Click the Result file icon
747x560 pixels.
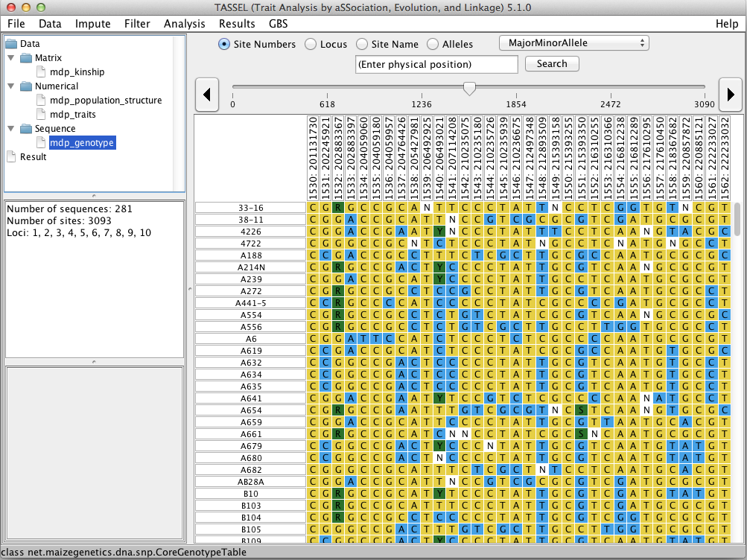click(11, 157)
